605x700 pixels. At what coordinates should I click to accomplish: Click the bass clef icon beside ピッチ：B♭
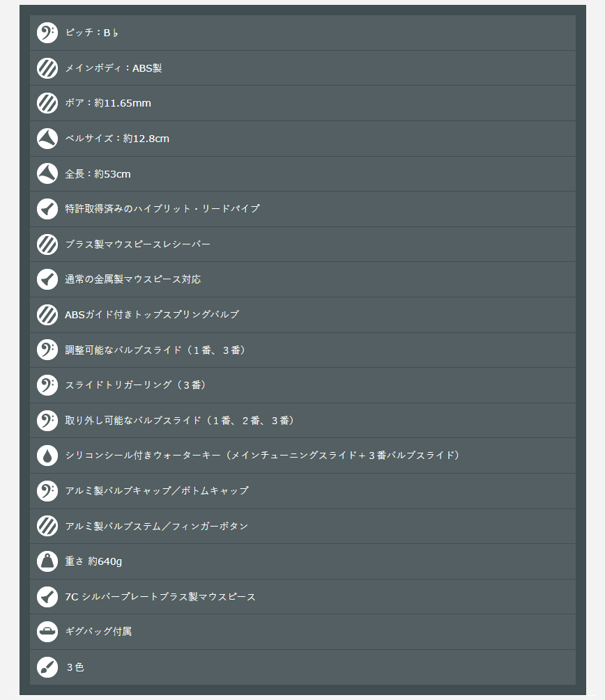pyautogui.click(x=47, y=33)
